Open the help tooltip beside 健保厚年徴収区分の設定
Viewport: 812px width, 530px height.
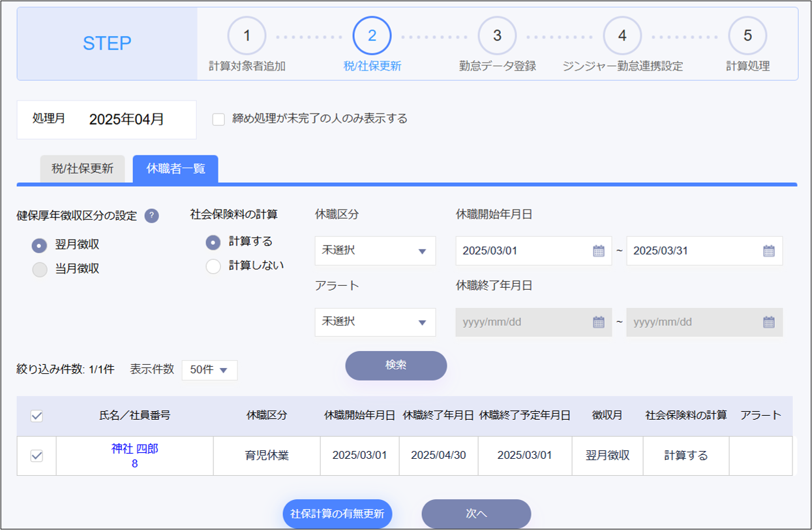pos(152,215)
